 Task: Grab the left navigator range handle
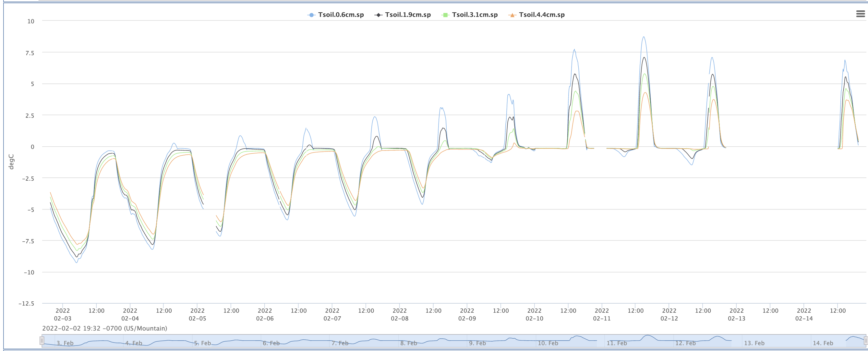42,341
